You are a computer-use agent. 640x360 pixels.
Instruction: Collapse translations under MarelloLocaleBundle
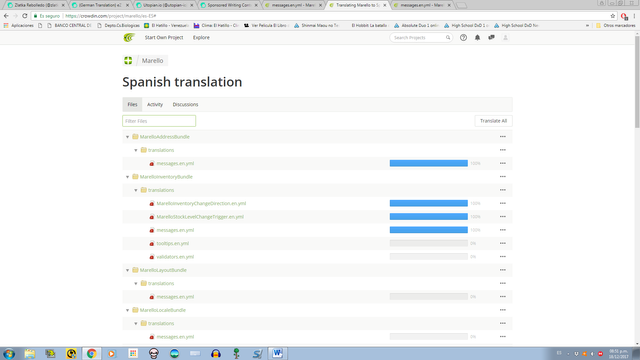pos(136,323)
